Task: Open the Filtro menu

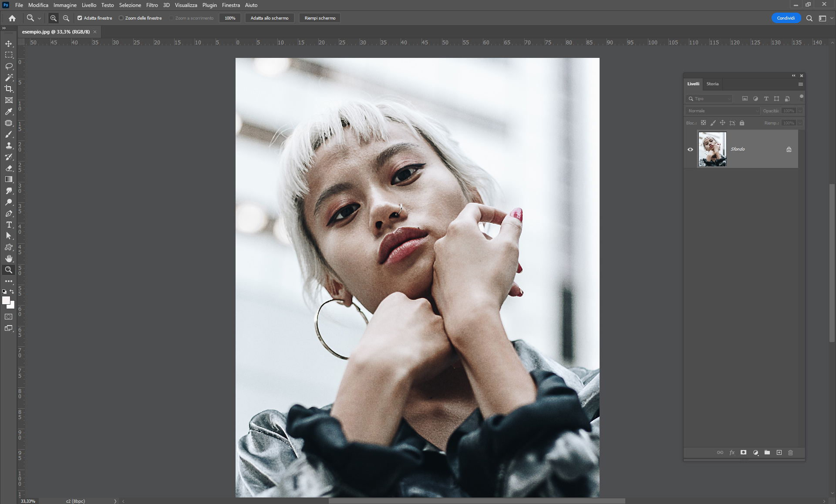Action: coord(152,5)
